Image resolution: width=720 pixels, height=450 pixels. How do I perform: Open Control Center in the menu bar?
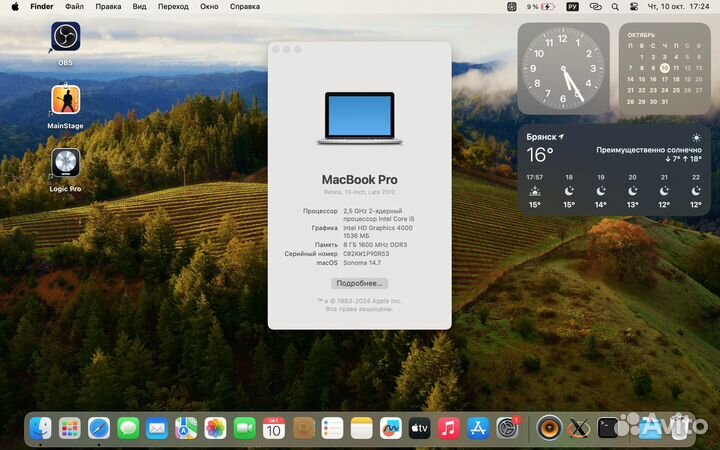(634, 7)
